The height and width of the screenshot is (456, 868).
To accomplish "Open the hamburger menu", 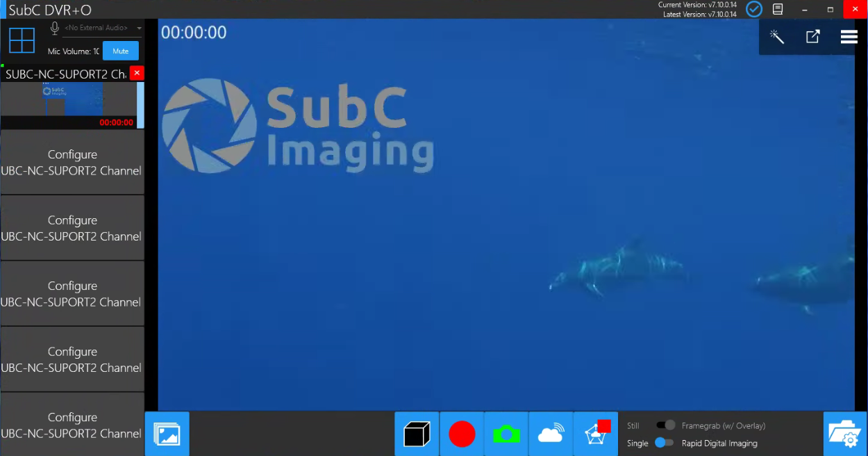I will (x=849, y=37).
